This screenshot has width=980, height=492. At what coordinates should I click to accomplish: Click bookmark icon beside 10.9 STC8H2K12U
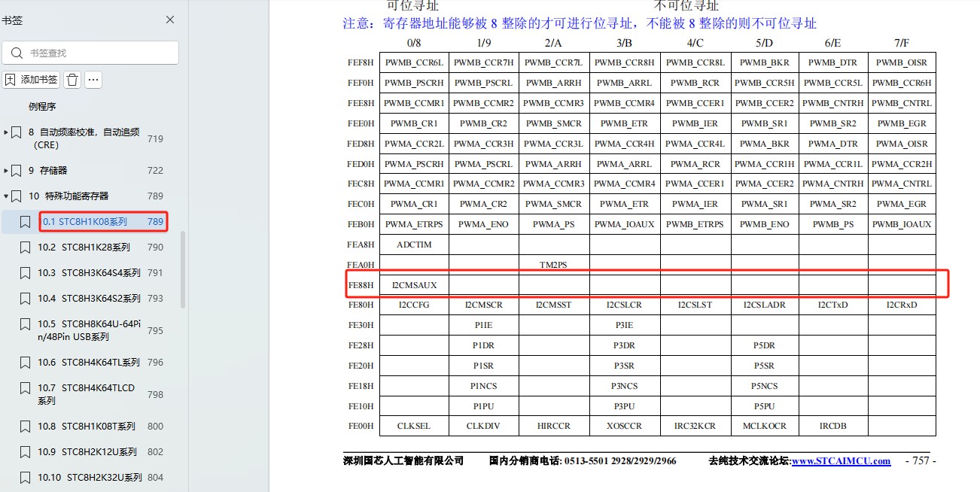[x=26, y=451]
